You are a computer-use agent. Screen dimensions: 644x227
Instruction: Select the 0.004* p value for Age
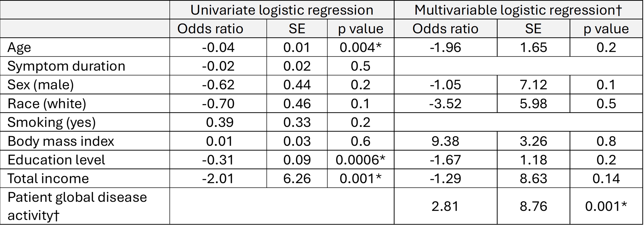click(x=360, y=47)
